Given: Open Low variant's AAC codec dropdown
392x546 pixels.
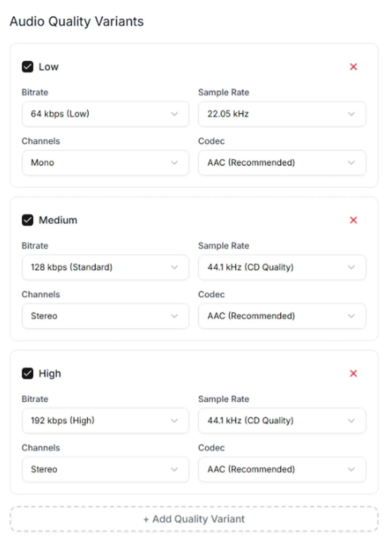Looking at the screenshot, I should (282, 162).
